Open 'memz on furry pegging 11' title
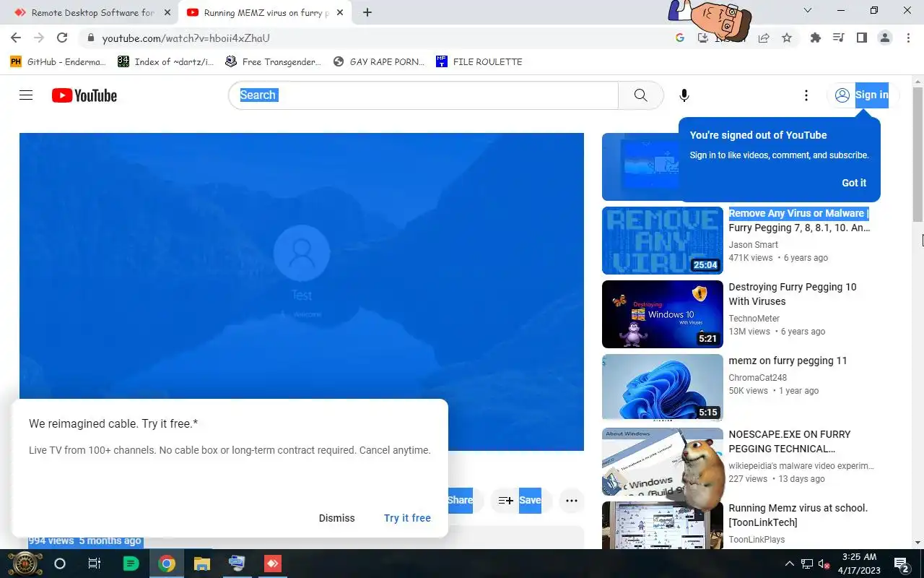 (x=788, y=361)
